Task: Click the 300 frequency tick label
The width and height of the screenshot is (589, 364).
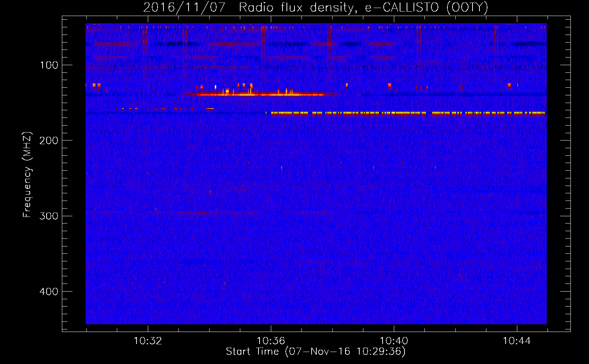Action: pyautogui.click(x=49, y=216)
